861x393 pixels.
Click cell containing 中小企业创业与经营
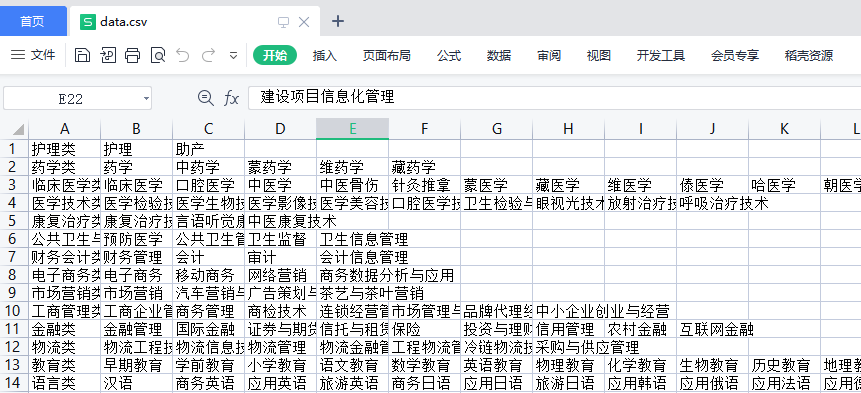[568, 311]
